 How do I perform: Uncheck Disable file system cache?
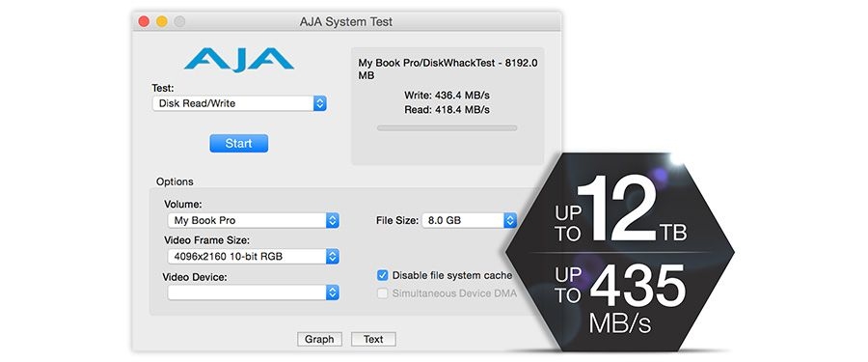(x=383, y=275)
